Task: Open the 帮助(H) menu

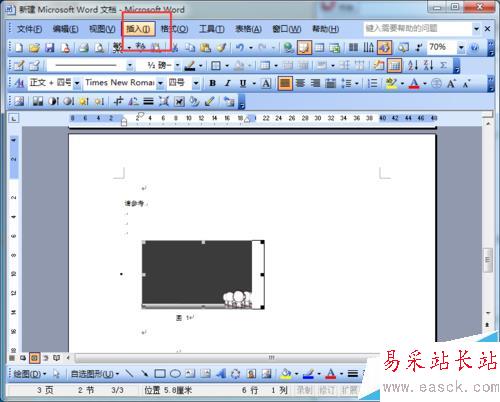Action: (x=325, y=29)
